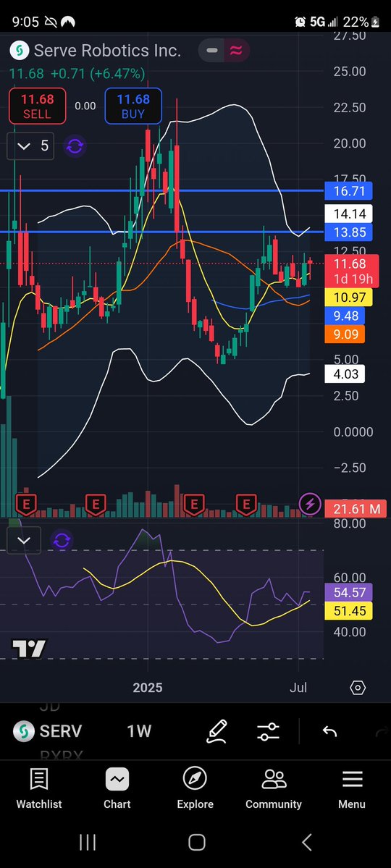Screen dimensions: 391x868
Task: Tap the yellow 51.45 RSI average label
Action: pos(349,611)
